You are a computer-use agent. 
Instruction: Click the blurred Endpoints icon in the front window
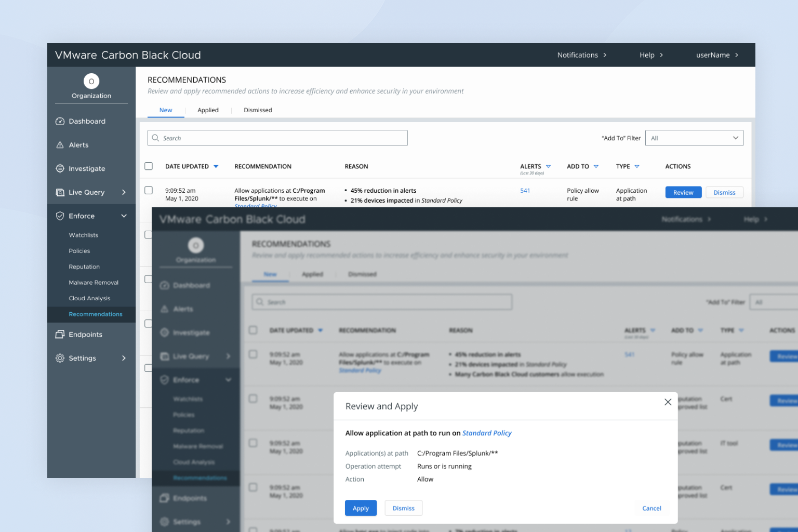coord(165,498)
